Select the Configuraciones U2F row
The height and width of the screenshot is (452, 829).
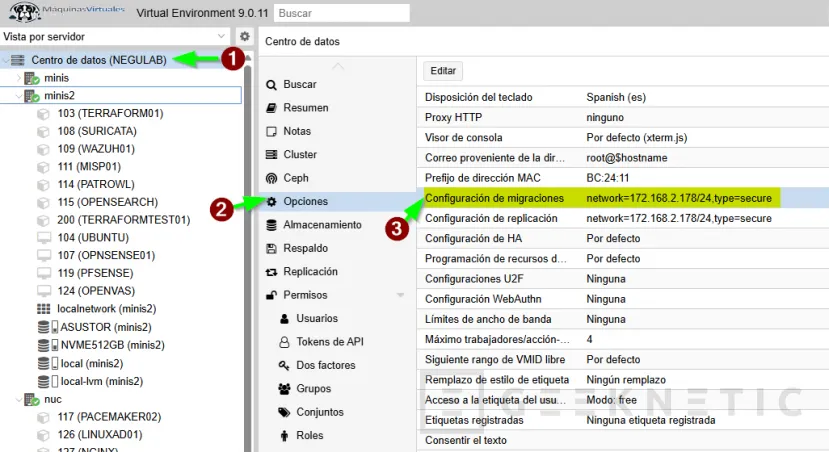point(623,279)
